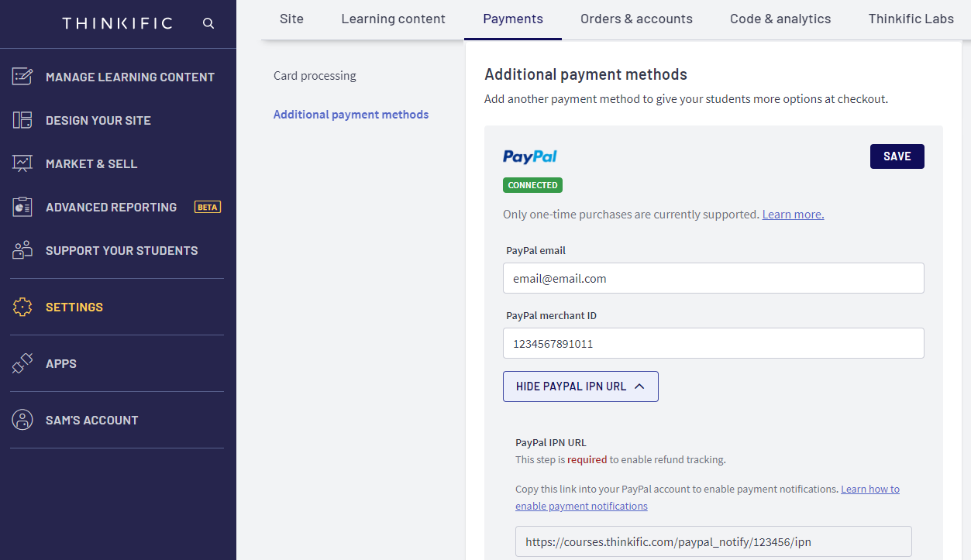Collapse the Hide PayPal IPN URL section

click(x=580, y=387)
